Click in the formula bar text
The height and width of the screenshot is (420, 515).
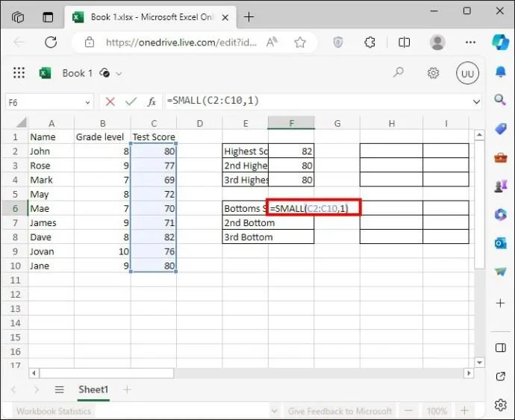213,101
